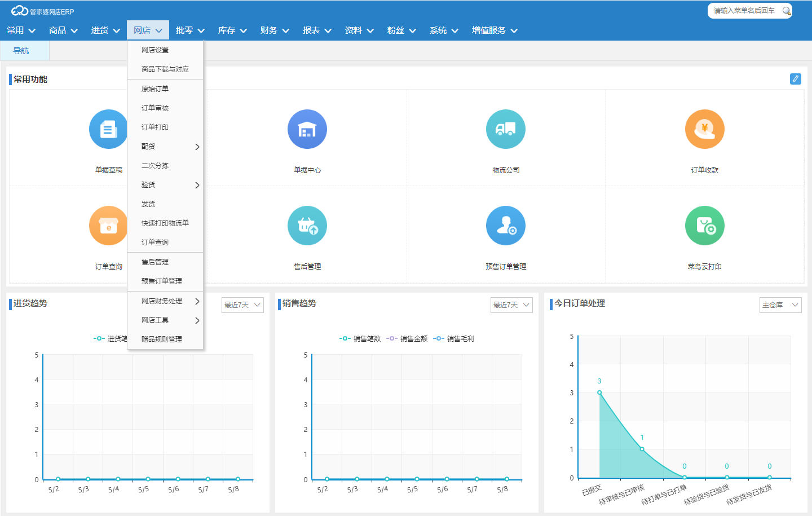The image size is (812, 516).
Task: Choose 订单查询 in the dropdown menu
Action: pos(165,242)
